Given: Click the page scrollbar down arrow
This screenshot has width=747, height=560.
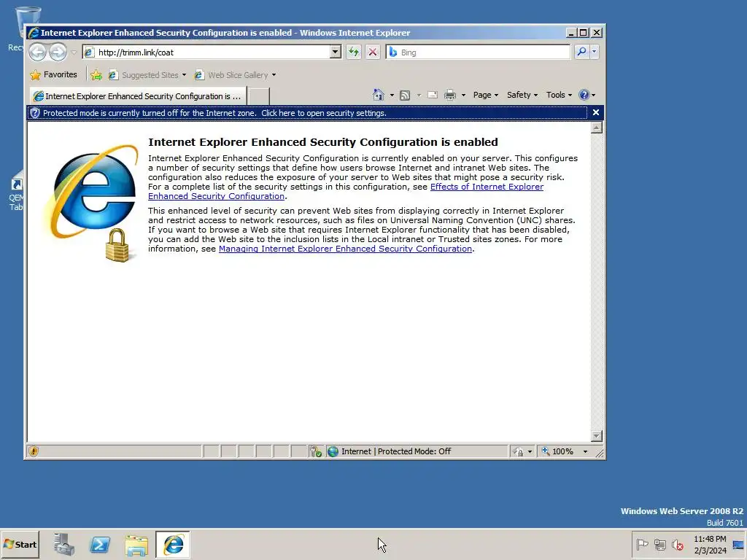Looking at the screenshot, I should pos(597,436).
